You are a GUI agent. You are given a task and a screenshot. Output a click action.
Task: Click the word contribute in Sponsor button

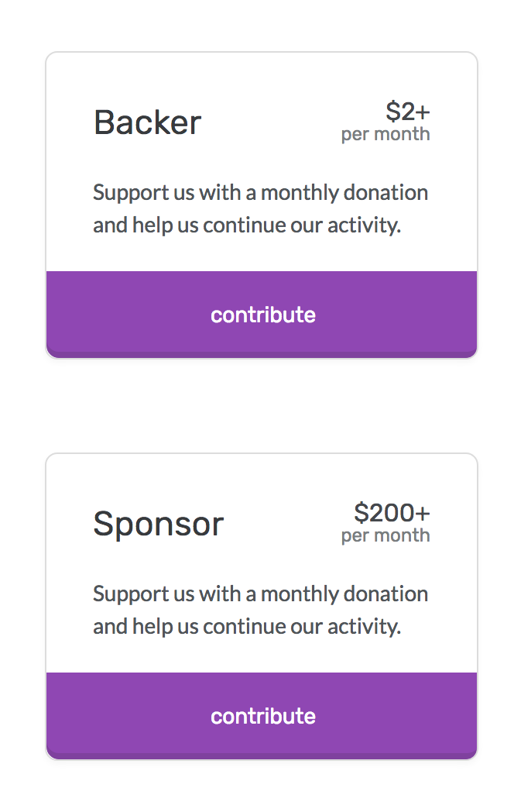[x=263, y=716]
